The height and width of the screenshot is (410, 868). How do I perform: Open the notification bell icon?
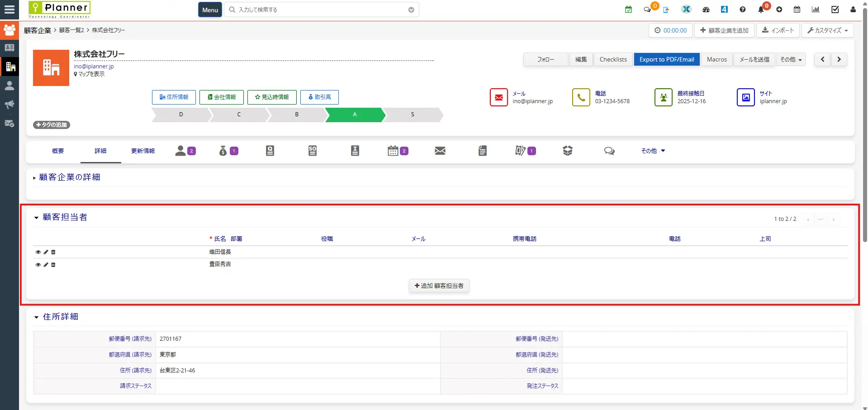[x=761, y=10]
